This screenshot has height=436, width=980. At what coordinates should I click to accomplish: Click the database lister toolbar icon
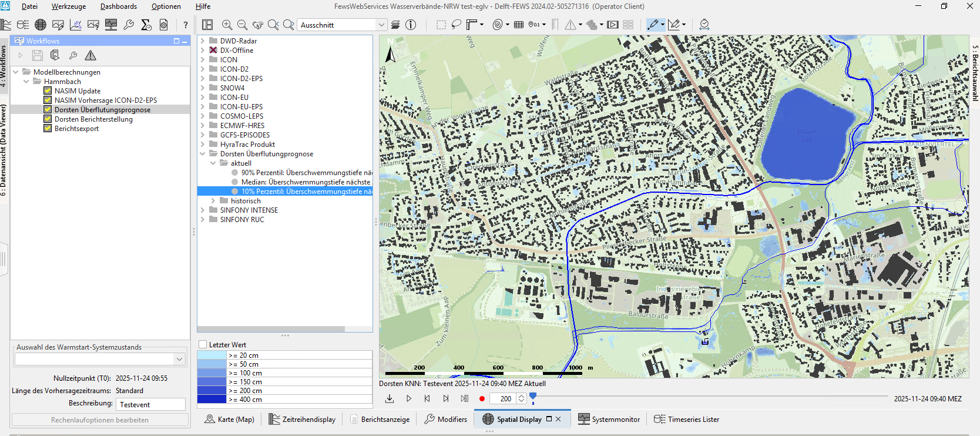(23, 25)
